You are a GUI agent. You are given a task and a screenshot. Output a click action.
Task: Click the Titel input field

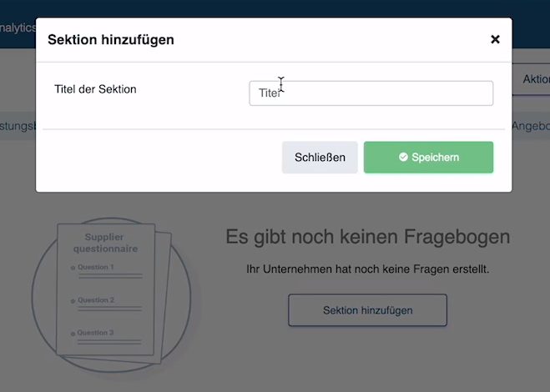click(371, 93)
